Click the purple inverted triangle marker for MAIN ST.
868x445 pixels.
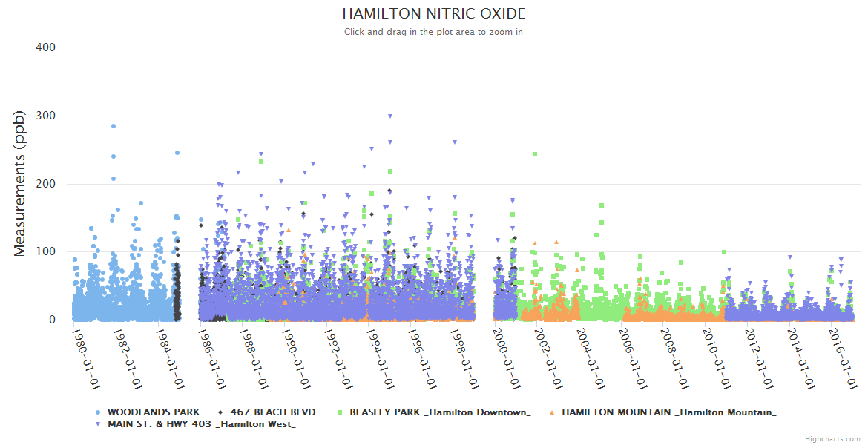(98, 424)
